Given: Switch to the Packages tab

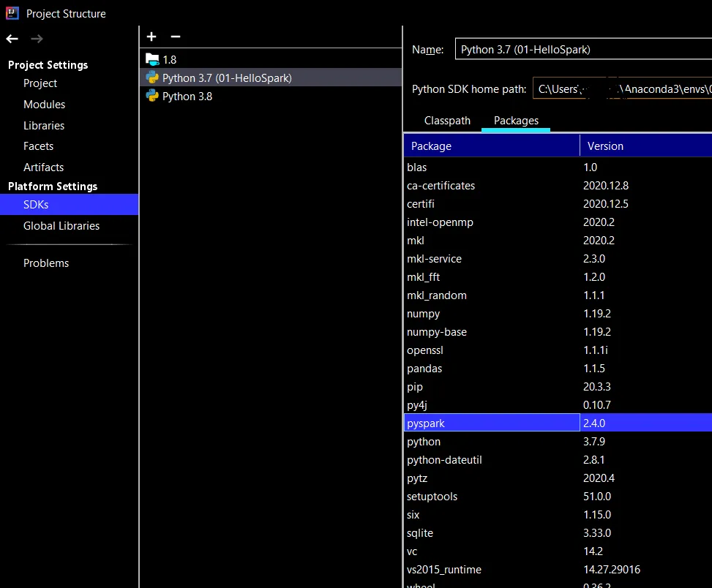Looking at the screenshot, I should pyautogui.click(x=516, y=121).
